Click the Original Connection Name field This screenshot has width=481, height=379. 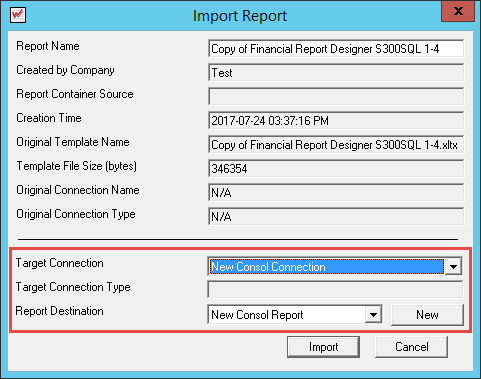(x=336, y=193)
